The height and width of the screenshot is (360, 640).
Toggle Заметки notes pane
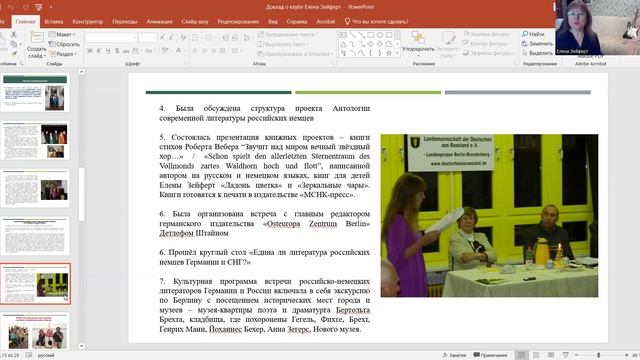coord(454,355)
